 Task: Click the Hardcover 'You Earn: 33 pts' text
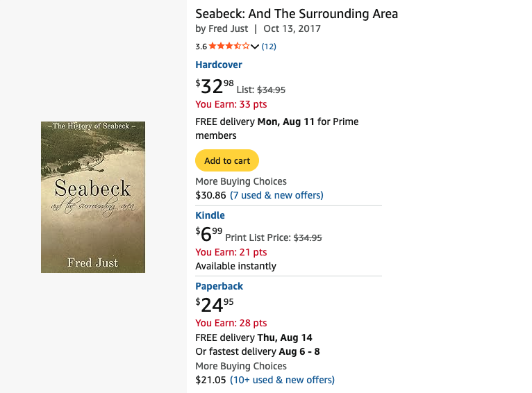coord(231,104)
